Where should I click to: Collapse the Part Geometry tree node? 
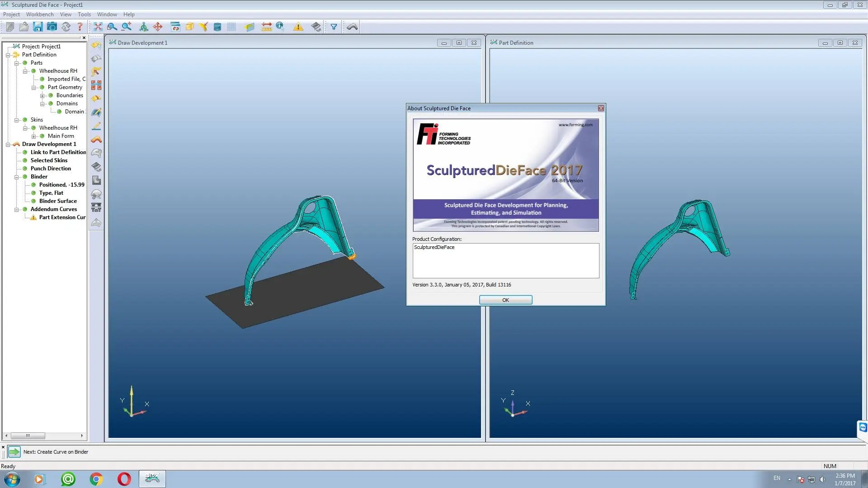pyautogui.click(x=33, y=88)
